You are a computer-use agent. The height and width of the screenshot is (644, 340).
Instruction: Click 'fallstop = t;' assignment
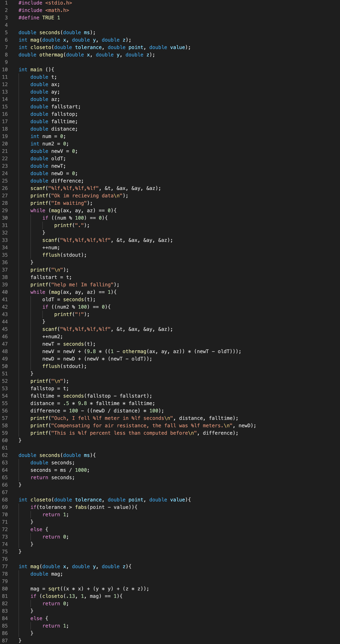[x=49, y=389]
